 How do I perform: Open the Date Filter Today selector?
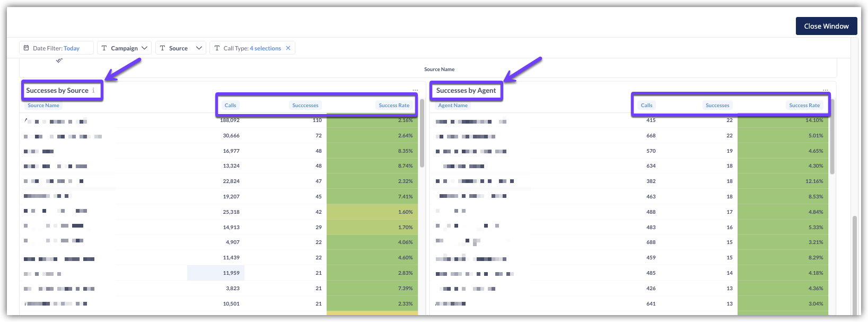click(x=72, y=48)
